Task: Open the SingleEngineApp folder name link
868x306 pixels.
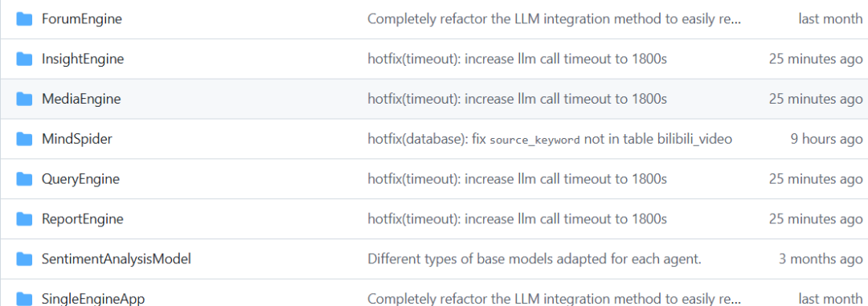Action: pyautogui.click(x=93, y=299)
